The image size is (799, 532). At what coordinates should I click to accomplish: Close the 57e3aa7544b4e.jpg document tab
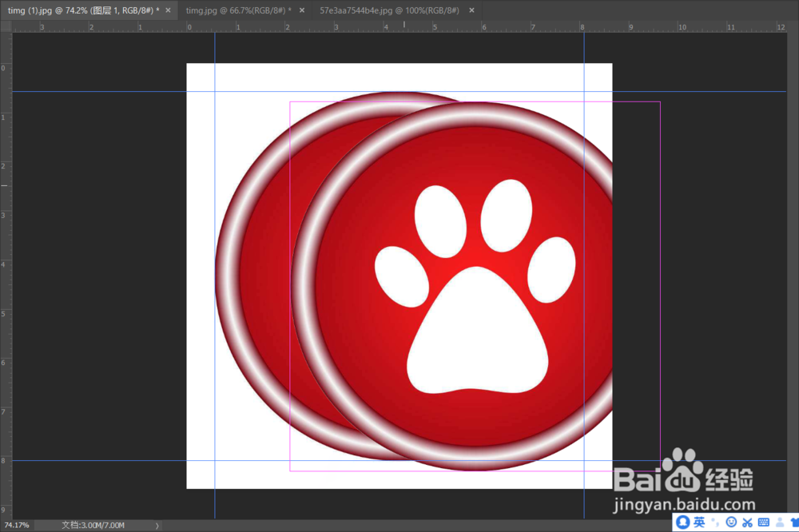click(x=472, y=10)
